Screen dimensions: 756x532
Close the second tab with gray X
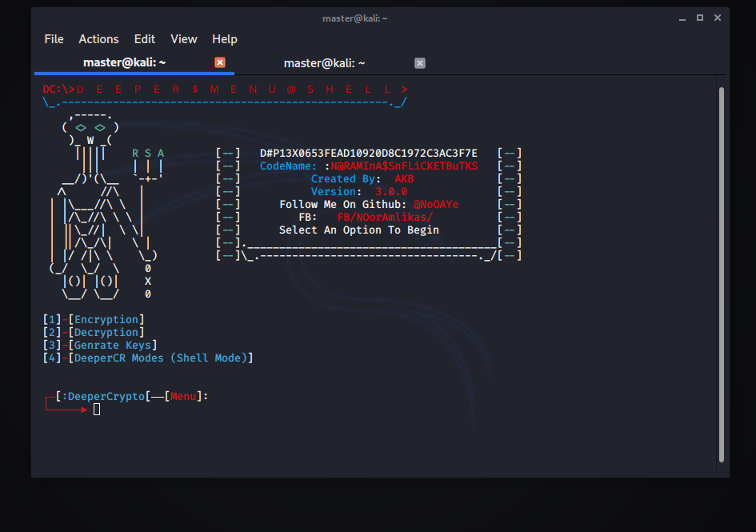[x=420, y=63]
